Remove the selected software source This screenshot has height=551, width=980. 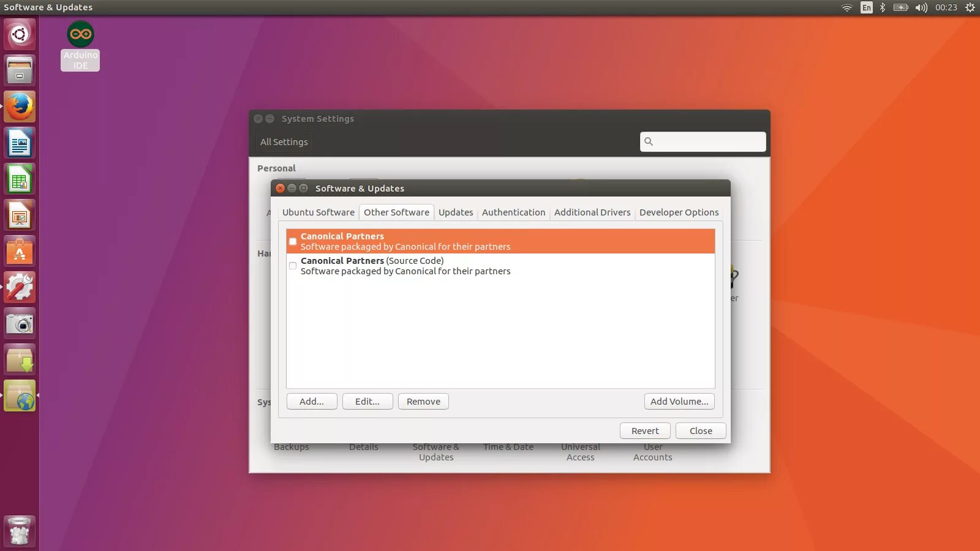pyautogui.click(x=423, y=402)
